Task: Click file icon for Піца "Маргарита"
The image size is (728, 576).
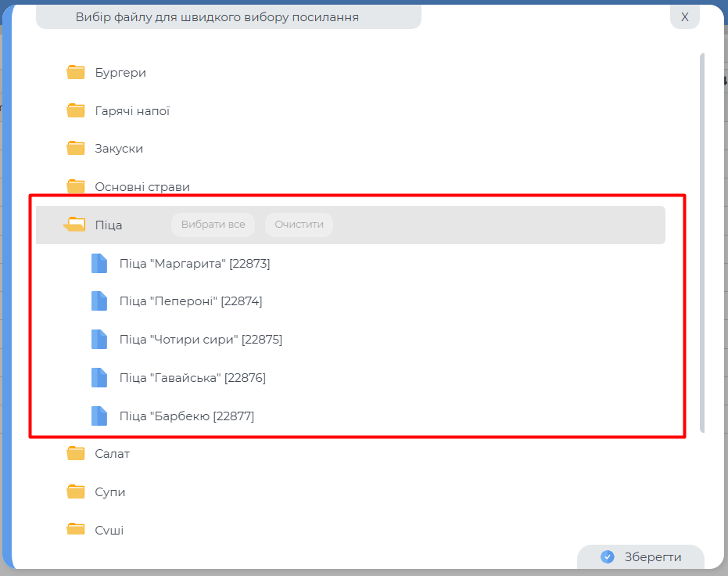Action: coord(99,264)
